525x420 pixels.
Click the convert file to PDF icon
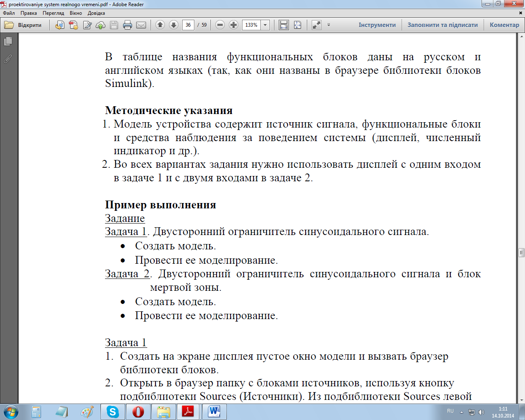60,25
